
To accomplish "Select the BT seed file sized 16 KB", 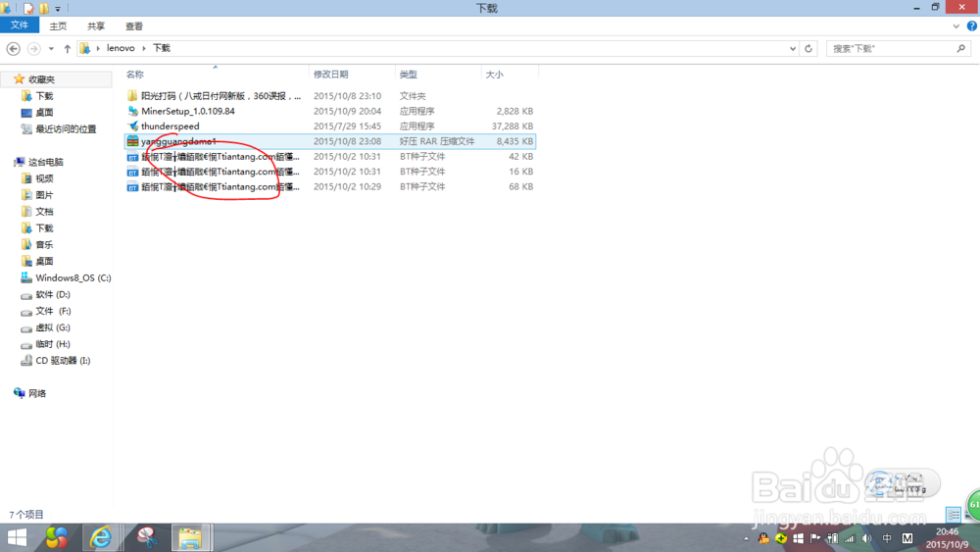I will coord(330,172).
